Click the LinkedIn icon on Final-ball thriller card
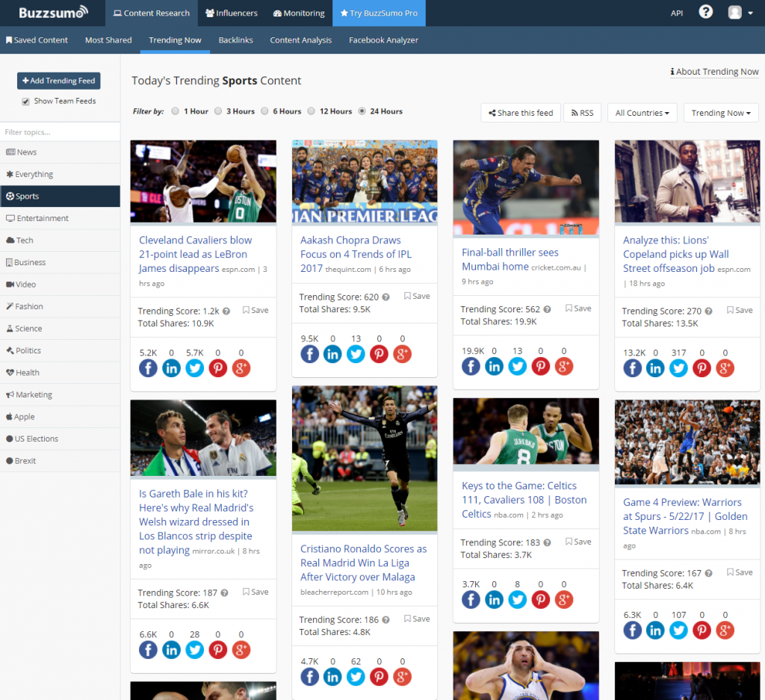This screenshot has height=700, width=765. (495, 366)
